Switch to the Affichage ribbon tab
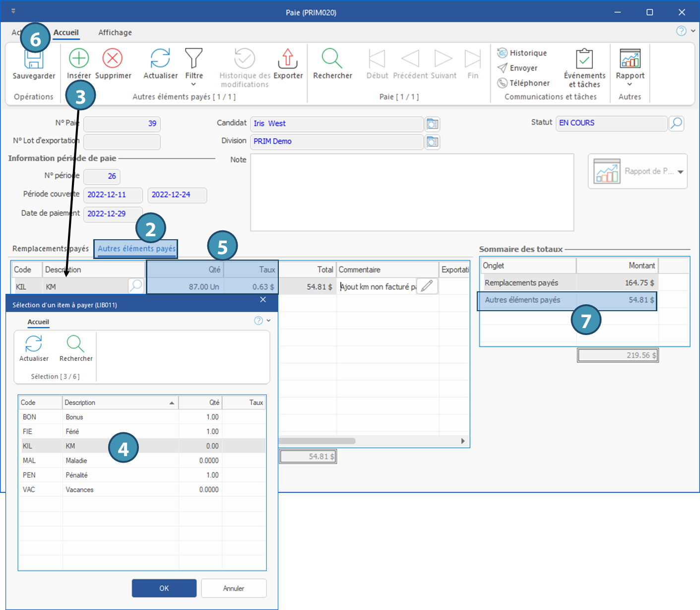Viewport: 700px width, 610px height. [115, 33]
